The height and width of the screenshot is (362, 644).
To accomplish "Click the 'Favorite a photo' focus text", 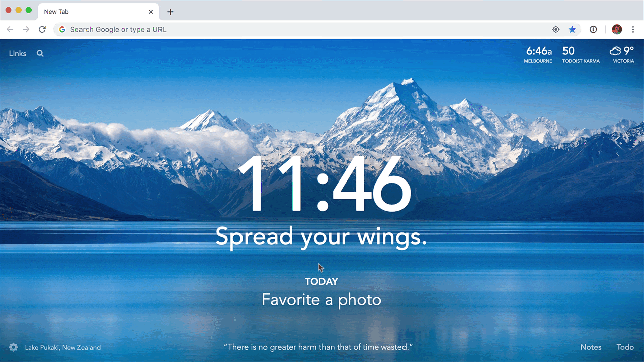I will click(x=321, y=300).
